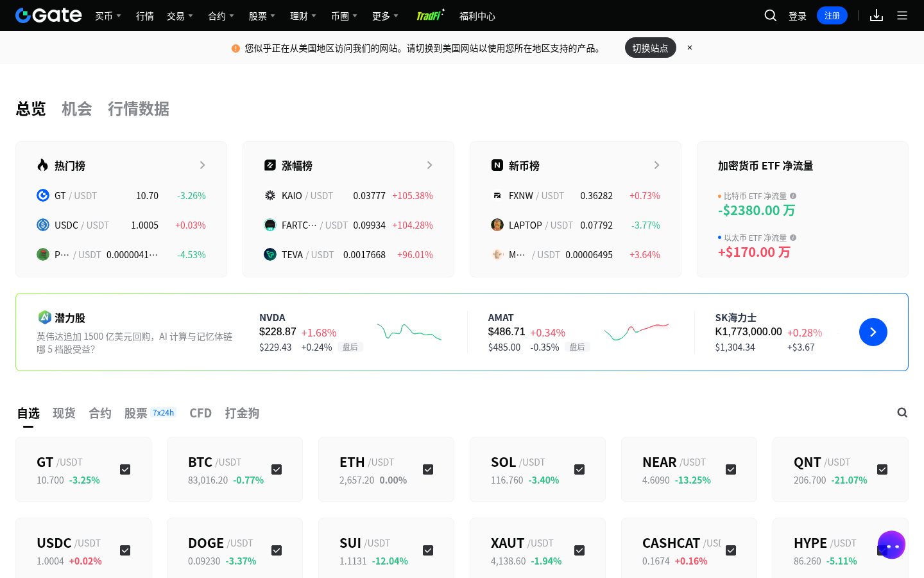
Task: Click the USDC coin icon in 热门榜
Action: click(43, 225)
